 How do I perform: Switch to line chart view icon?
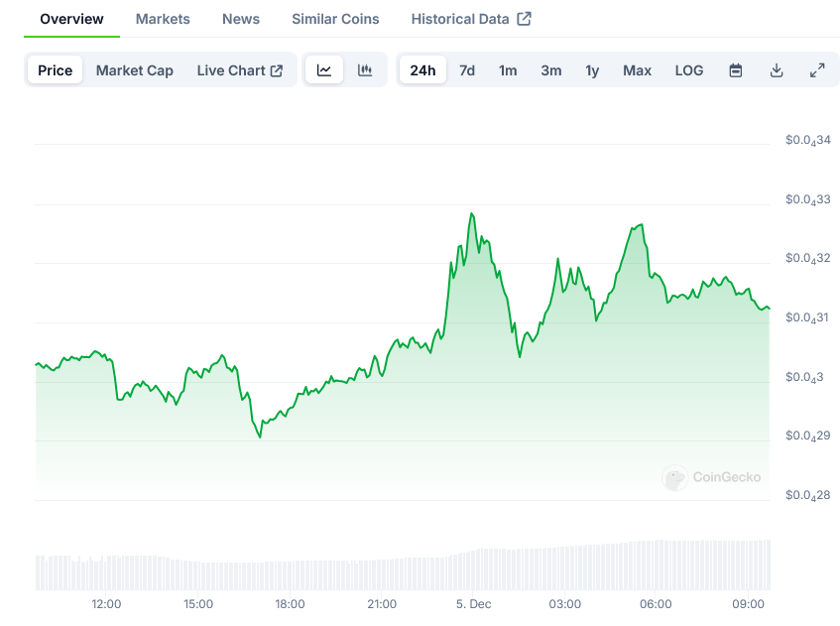click(x=324, y=70)
